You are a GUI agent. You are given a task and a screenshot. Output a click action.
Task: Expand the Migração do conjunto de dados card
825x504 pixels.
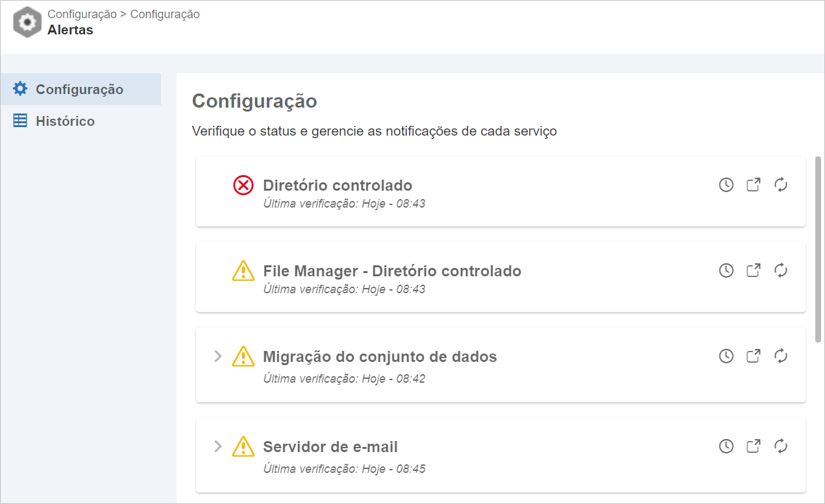tap(218, 356)
